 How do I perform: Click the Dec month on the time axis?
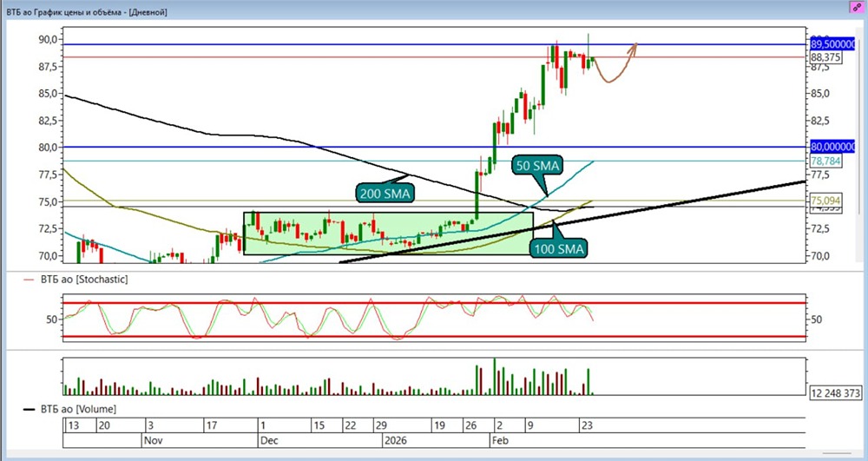click(x=269, y=440)
